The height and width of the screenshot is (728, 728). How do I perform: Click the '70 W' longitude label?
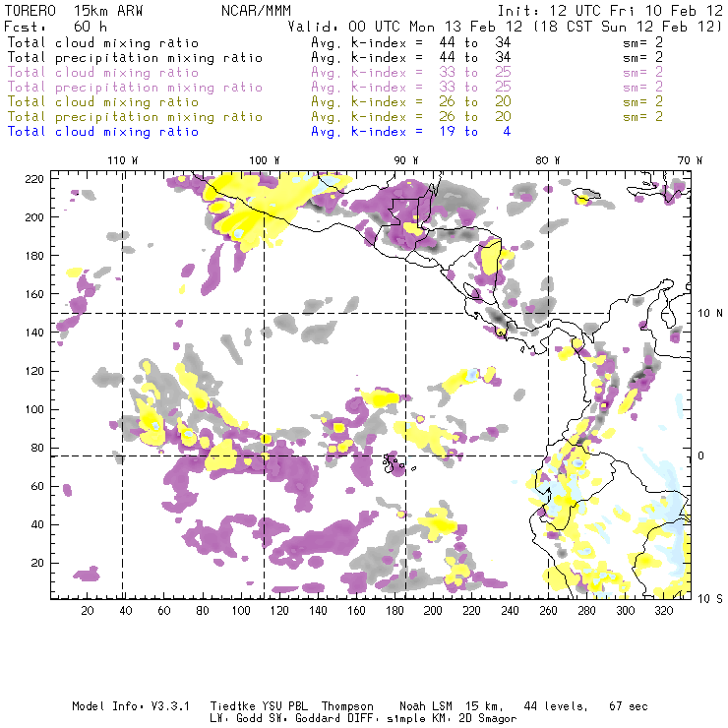click(690, 160)
